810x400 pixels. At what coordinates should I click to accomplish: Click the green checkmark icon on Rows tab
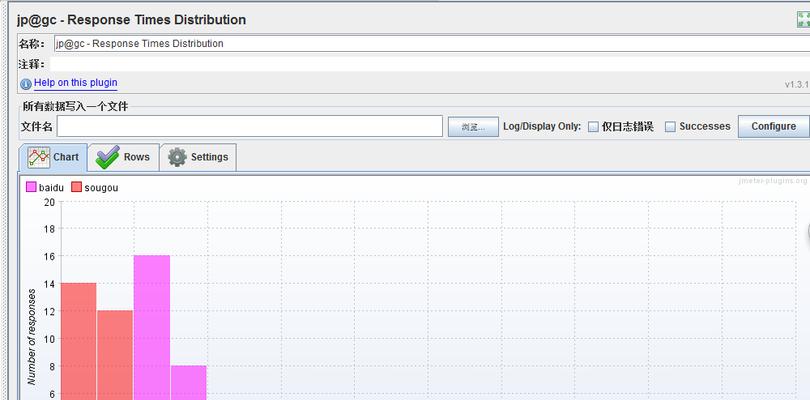[107, 157]
